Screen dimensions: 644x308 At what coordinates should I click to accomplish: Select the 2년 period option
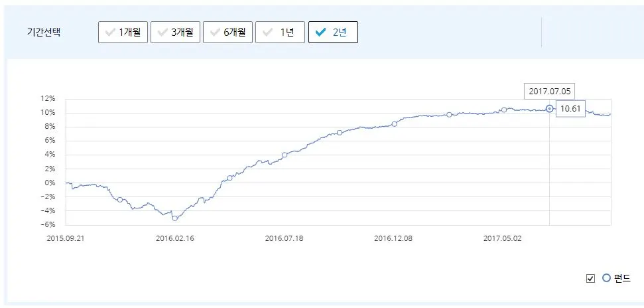pyautogui.click(x=333, y=32)
